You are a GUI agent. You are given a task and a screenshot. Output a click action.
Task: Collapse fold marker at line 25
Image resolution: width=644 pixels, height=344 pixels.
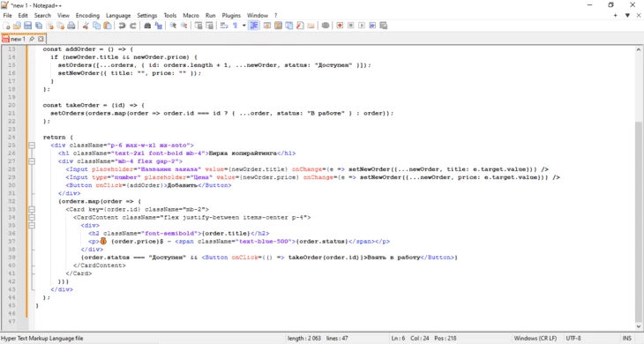pyautogui.click(x=32, y=146)
